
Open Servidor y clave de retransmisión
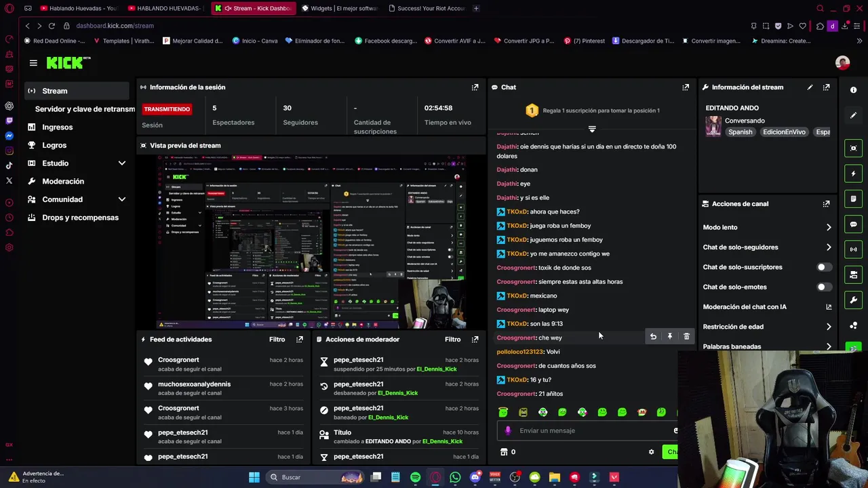(x=85, y=109)
